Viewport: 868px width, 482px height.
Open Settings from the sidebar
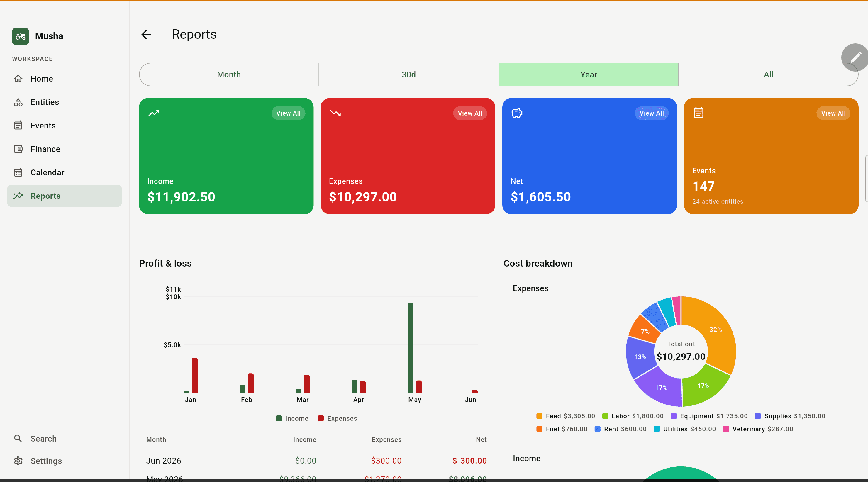pyautogui.click(x=64, y=461)
